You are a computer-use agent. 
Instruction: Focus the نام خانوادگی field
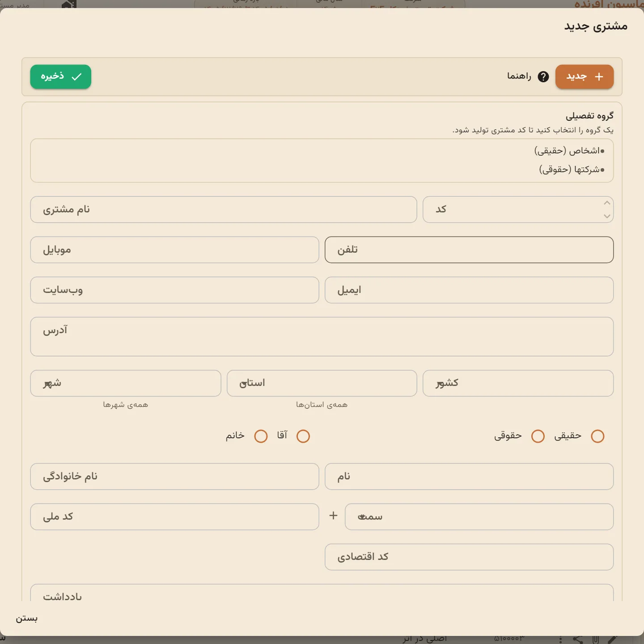[x=174, y=476]
